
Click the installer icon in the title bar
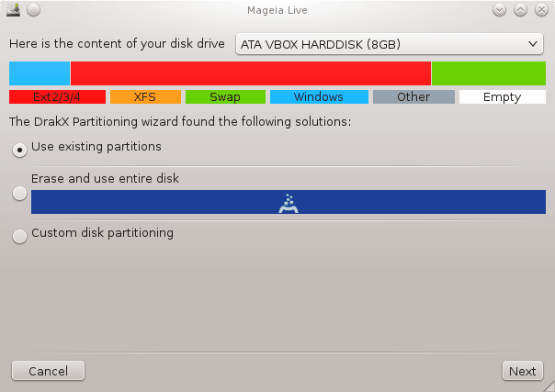point(13,10)
